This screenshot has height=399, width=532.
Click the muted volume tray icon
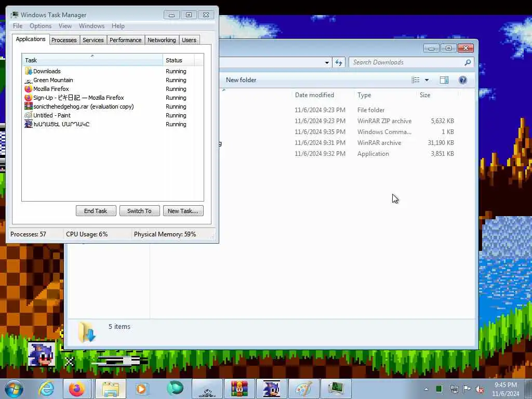tap(480, 390)
